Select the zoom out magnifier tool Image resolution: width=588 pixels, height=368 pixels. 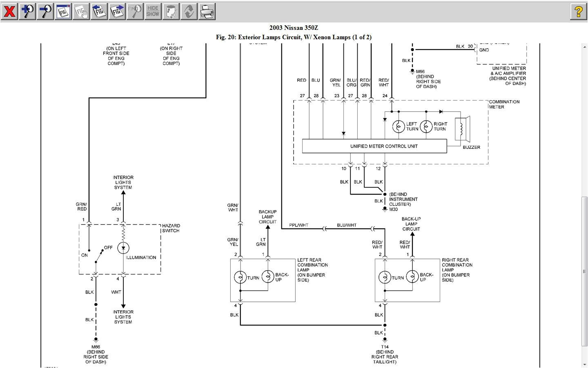pos(45,11)
